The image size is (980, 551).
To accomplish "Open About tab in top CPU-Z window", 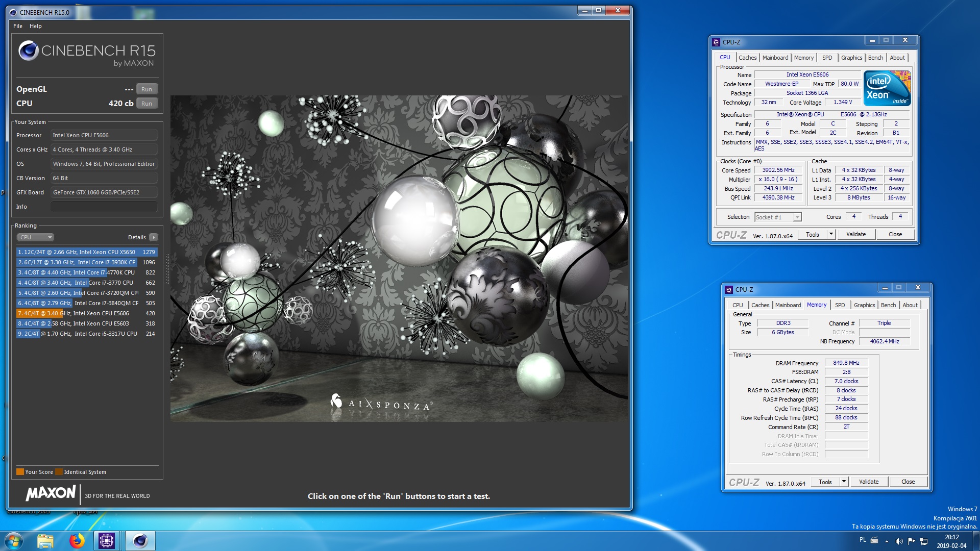I will click(897, 58).
